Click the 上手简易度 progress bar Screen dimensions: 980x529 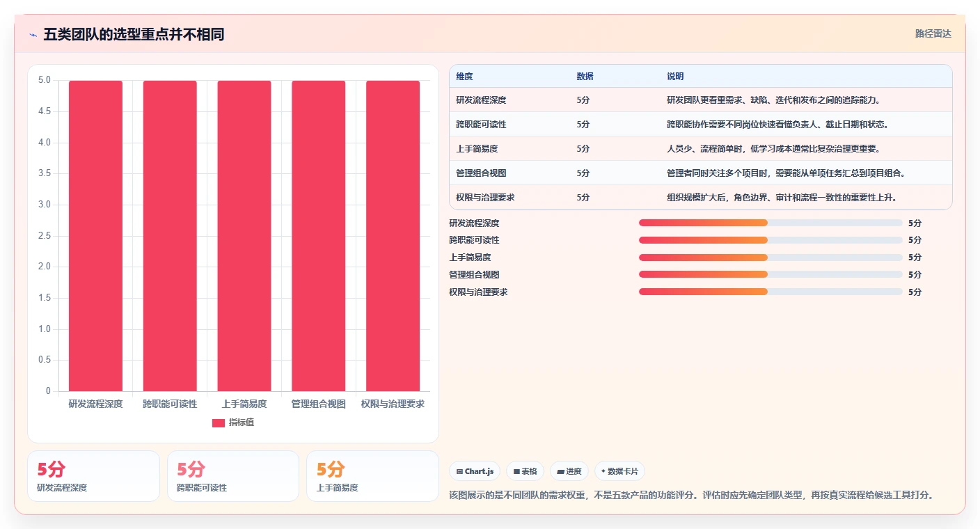pyautogui.click(x=770, y=257)
